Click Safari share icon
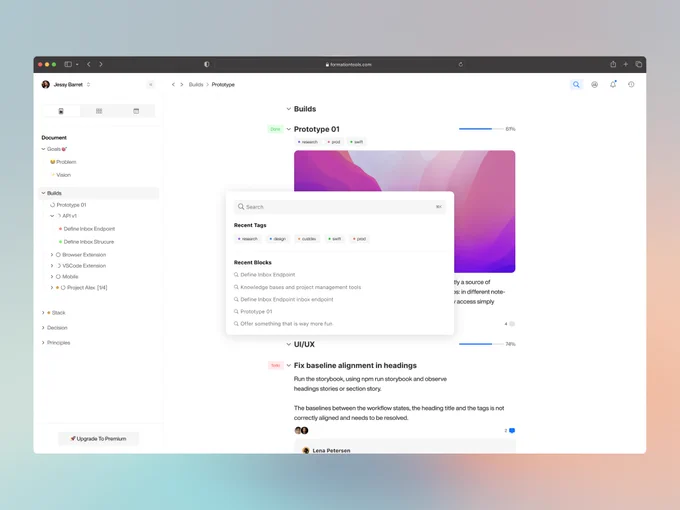The width and height of the screenshot is (680, 510). click(613, 64)
